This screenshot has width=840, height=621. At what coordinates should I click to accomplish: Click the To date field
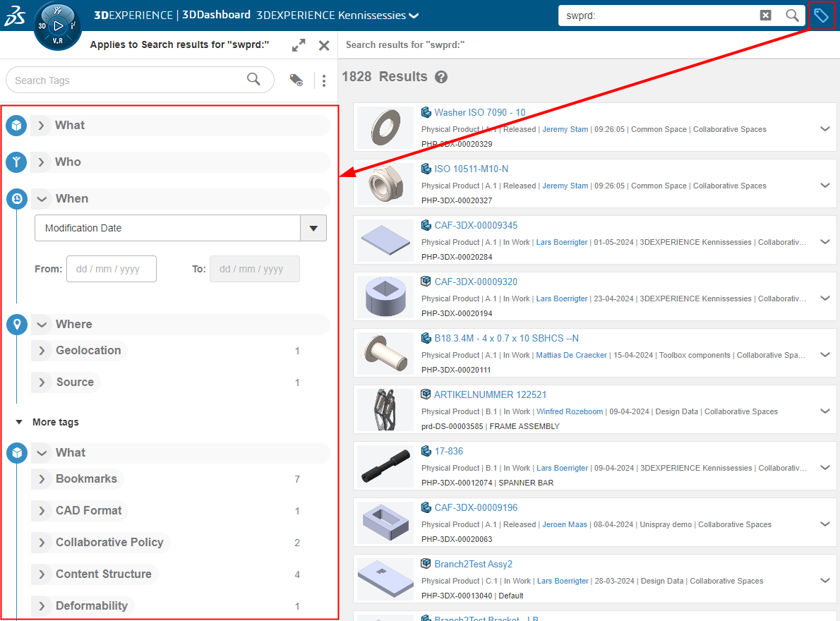point(254,269)
